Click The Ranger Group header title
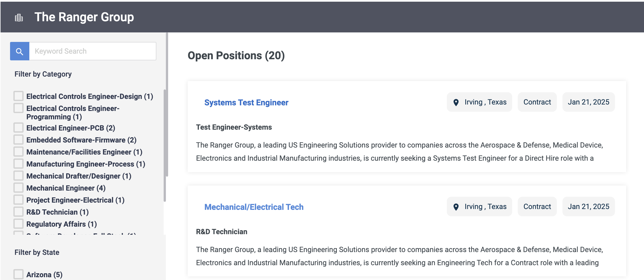The image size is (644, 280). 84,17
